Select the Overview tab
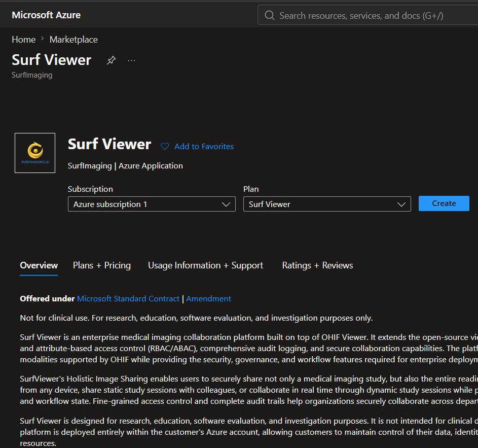478x448 pixels. pos(39,265)
